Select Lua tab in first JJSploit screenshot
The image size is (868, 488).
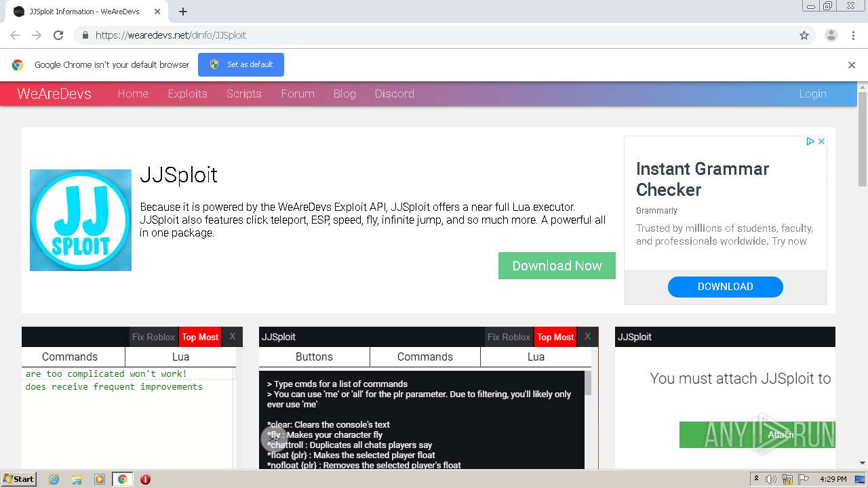click(180, 357)
